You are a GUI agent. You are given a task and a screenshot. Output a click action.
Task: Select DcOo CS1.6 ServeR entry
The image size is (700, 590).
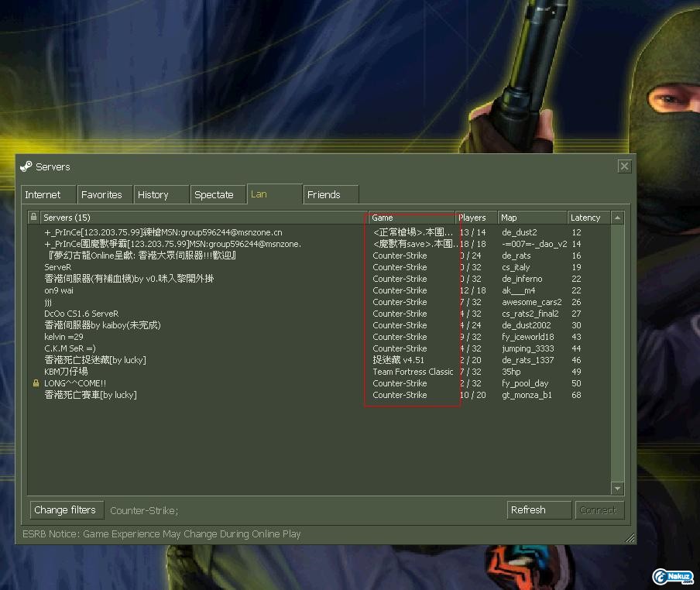tap(81, 314)
